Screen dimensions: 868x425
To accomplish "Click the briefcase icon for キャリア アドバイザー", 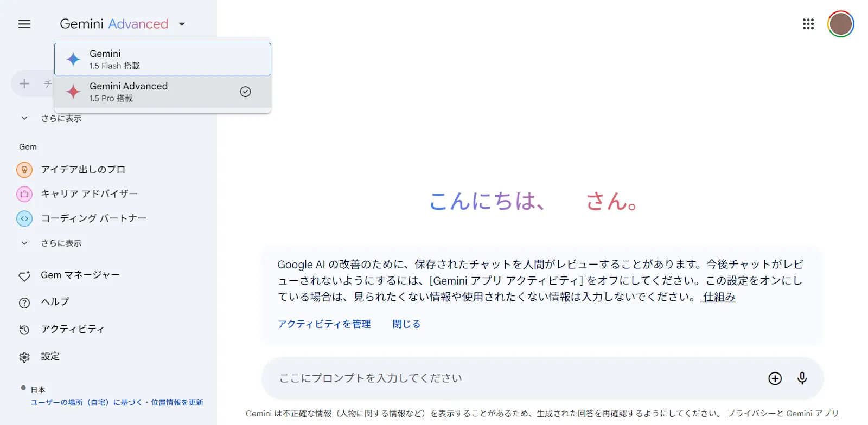I will click(24, 194).
